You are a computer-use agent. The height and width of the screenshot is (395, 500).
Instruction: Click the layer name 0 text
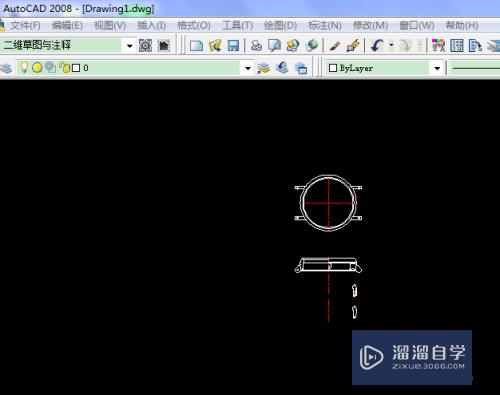click(86, 68)
